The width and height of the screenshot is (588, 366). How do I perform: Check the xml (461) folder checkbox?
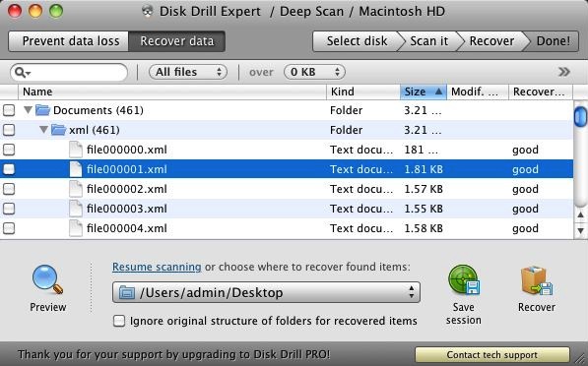9,130
